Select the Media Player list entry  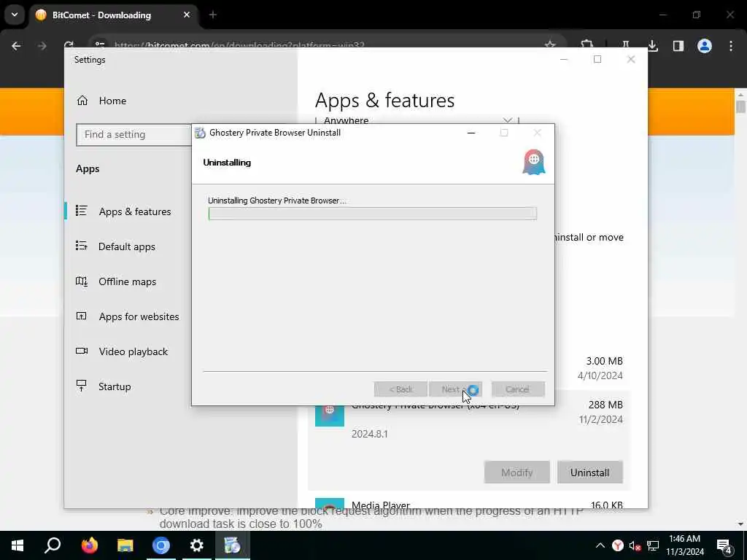(x=469, y=504)
